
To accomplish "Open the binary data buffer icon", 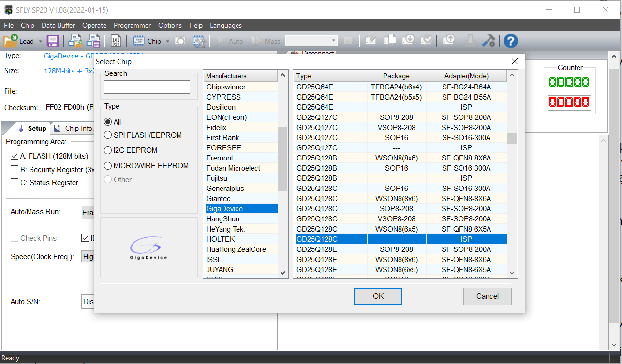I will pos(116,41).
